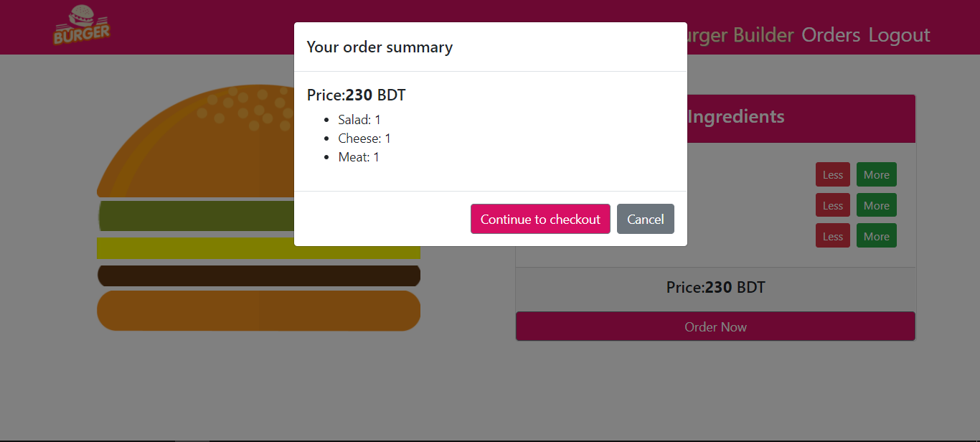Select Logout in the navigation bar
The height and width of the screenshot is (442, 980).
pyautogui.click(x=899, y=35)
